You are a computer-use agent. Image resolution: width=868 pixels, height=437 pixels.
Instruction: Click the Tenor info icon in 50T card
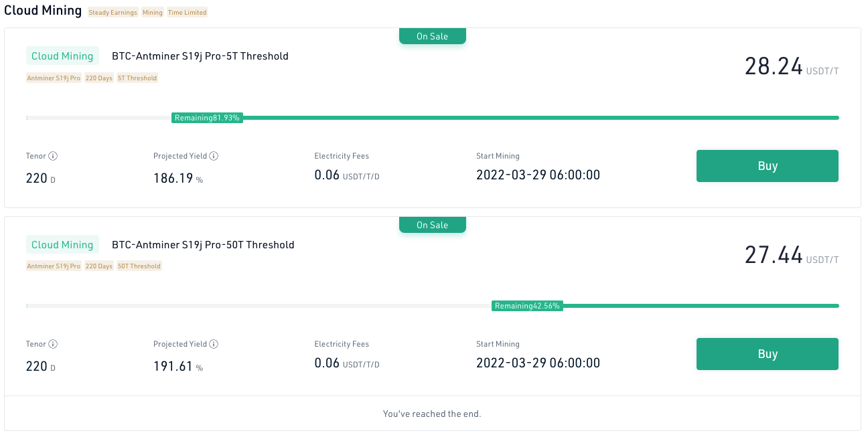point(53,344)
